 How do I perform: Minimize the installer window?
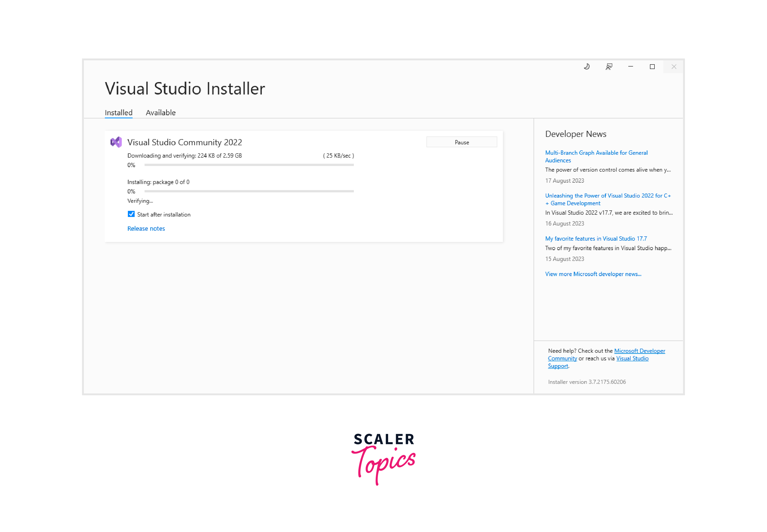click(x=630, y=67)
